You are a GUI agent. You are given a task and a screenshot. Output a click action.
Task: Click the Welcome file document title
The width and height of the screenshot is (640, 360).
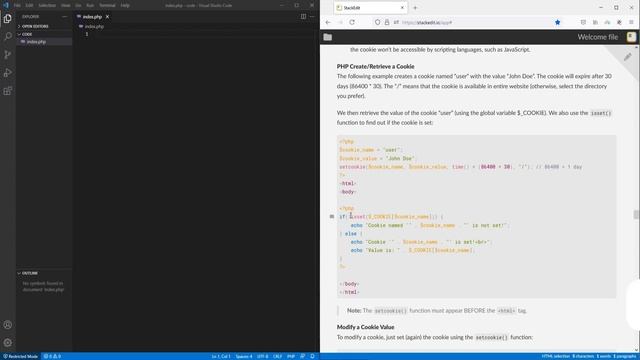(x=598, y=37)
